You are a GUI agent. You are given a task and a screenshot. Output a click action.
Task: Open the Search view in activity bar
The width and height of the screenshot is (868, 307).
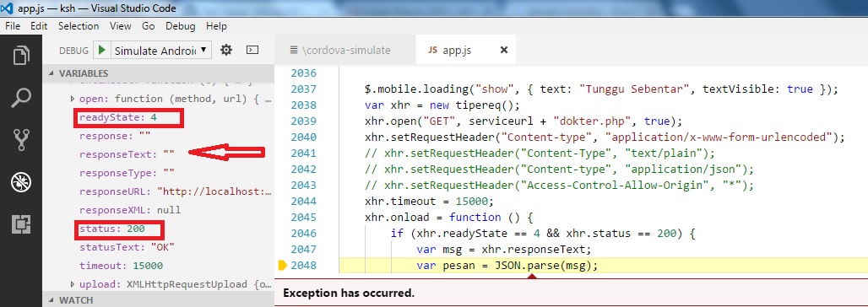point(22,97)
